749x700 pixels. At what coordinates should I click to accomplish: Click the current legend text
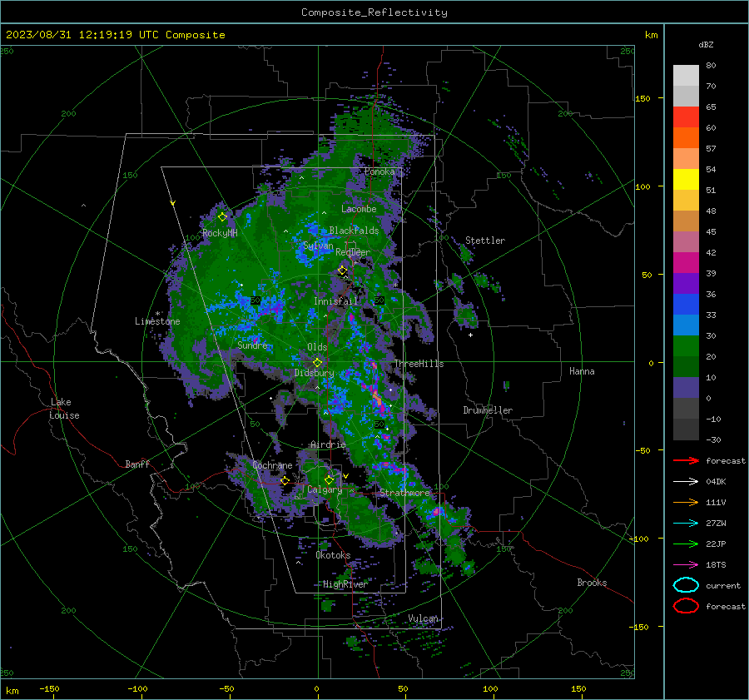(x=723, y=585)
